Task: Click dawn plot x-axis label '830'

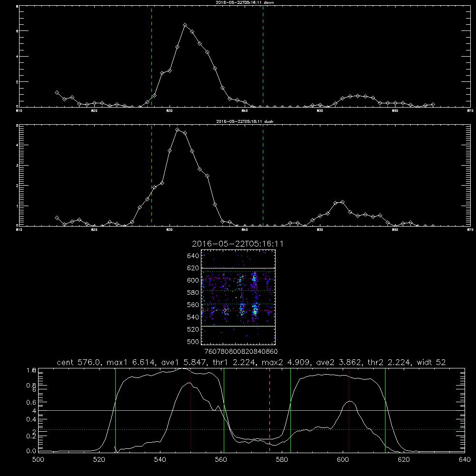Action: click(169, 111)
